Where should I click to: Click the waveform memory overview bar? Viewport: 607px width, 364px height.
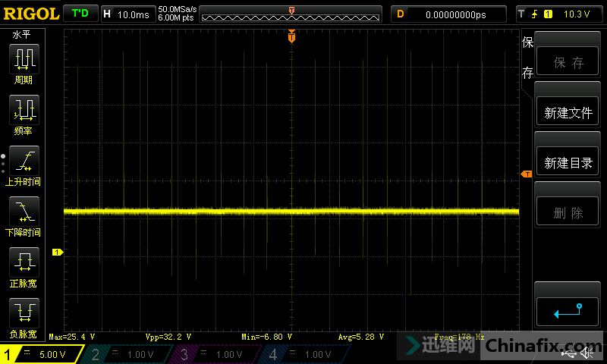291,14
